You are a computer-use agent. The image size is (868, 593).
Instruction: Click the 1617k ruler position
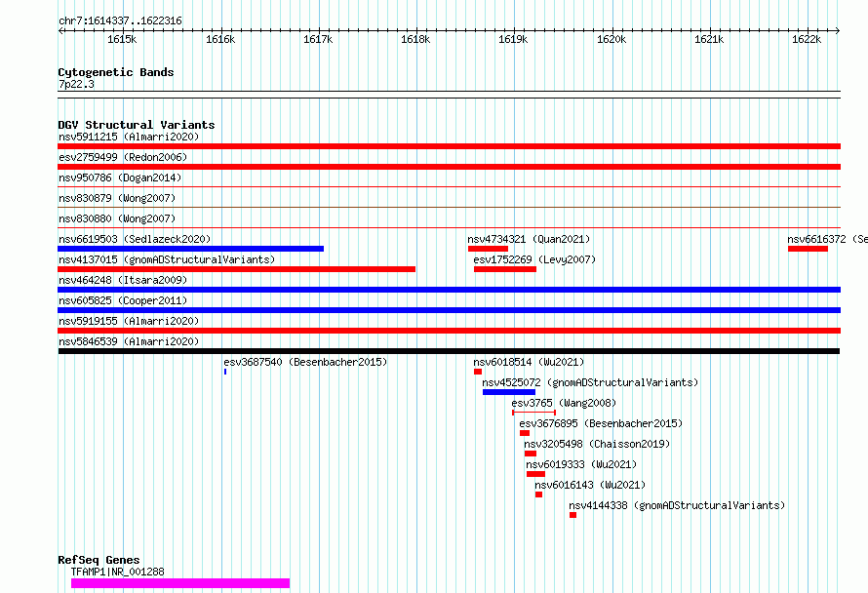[x=318, y=39]
